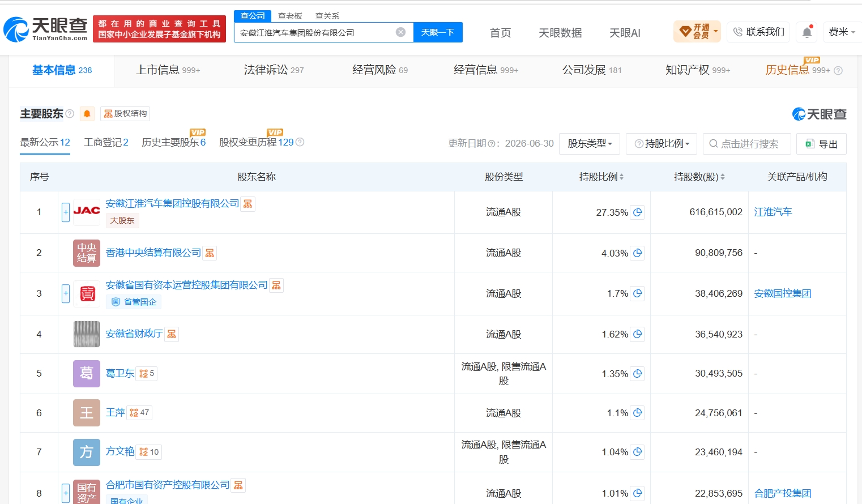The height and width of the screenshot is (504, 862).
Task: Open the notifications bell icon
Action: [807, 32]
